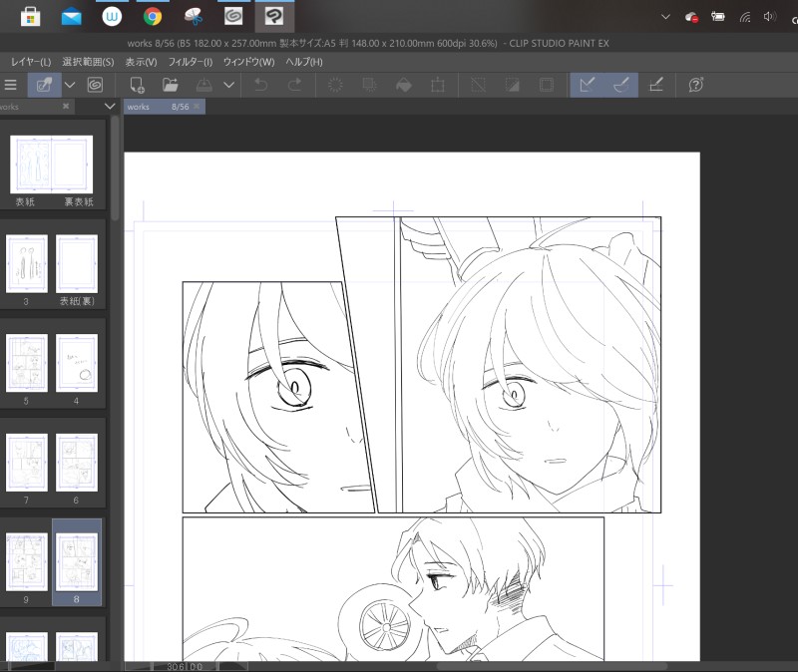Toggle Snap to Grid
Viewport: 798px width, 672px height.
(x=655, y=85)
